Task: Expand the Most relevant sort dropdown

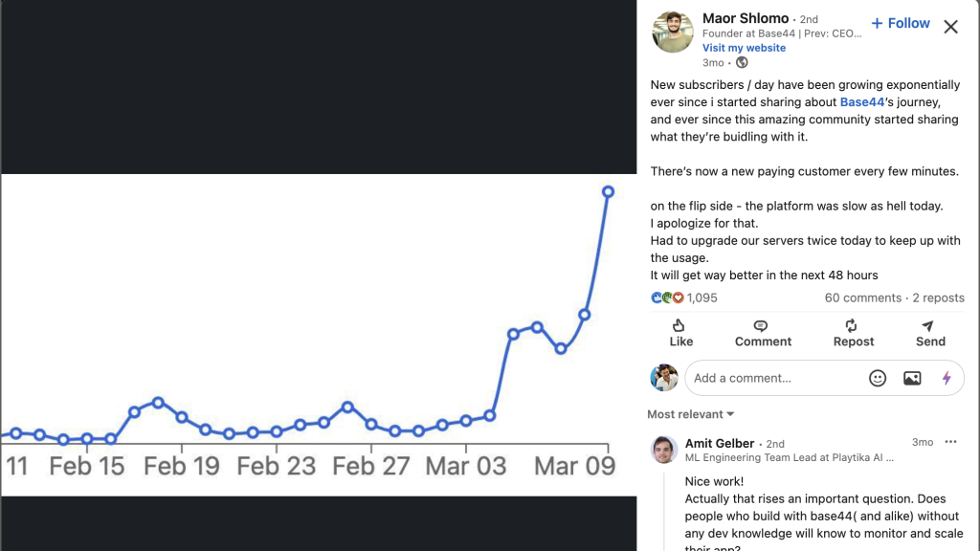Action: pyautogui.click(x=690, y=414)
